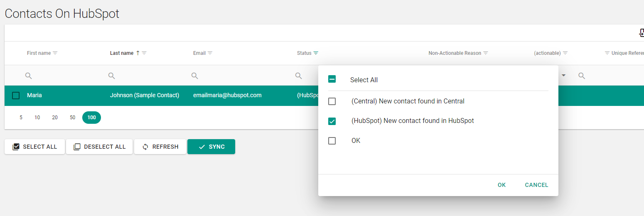
Task: Click the search field under First name
Action: tap(62, 76)
